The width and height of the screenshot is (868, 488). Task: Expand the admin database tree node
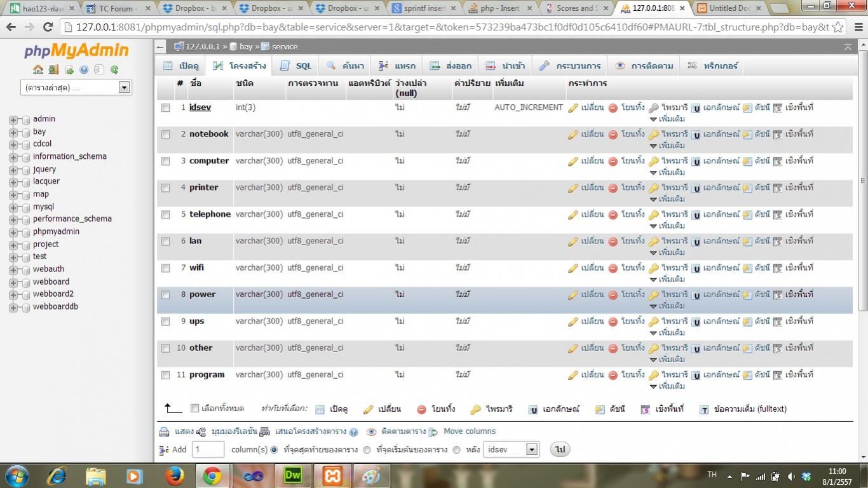[x=13, y=119]
